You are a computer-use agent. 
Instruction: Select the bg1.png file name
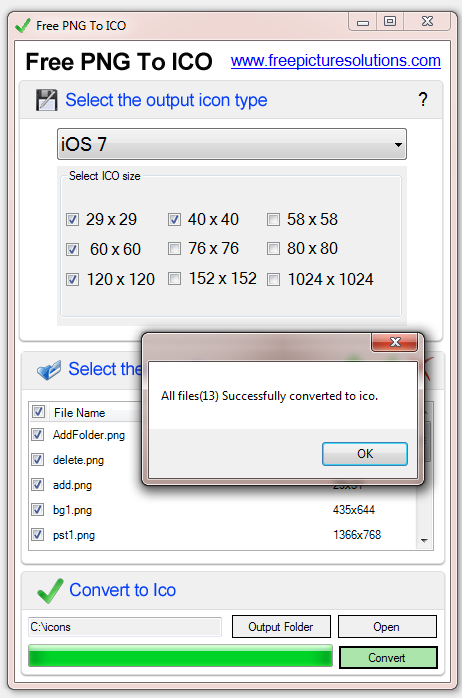pyautogui.click(x=72, y=510)
